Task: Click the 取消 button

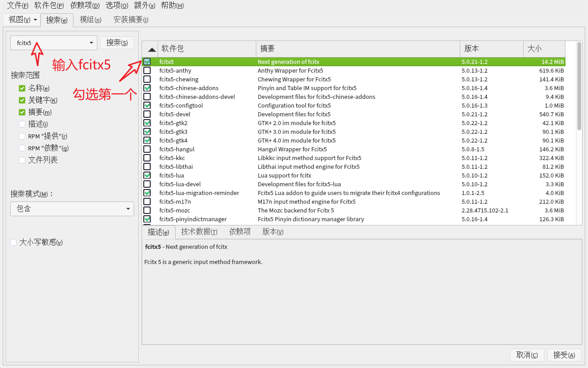Action: [x=527, y=355]
